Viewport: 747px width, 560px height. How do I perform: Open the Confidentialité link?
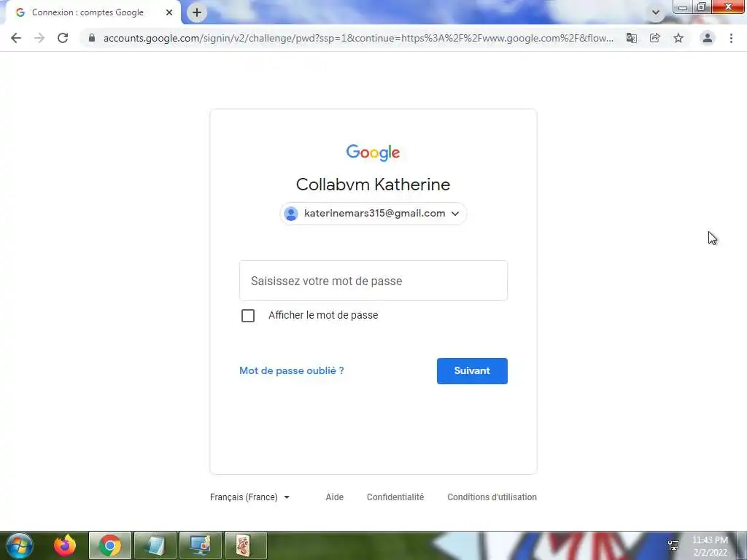395,497
